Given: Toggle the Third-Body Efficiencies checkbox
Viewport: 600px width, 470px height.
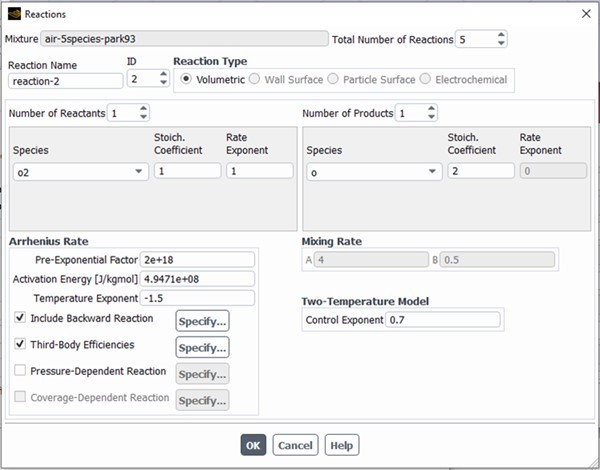Looking at the screenshot, I should coord(21,345).
